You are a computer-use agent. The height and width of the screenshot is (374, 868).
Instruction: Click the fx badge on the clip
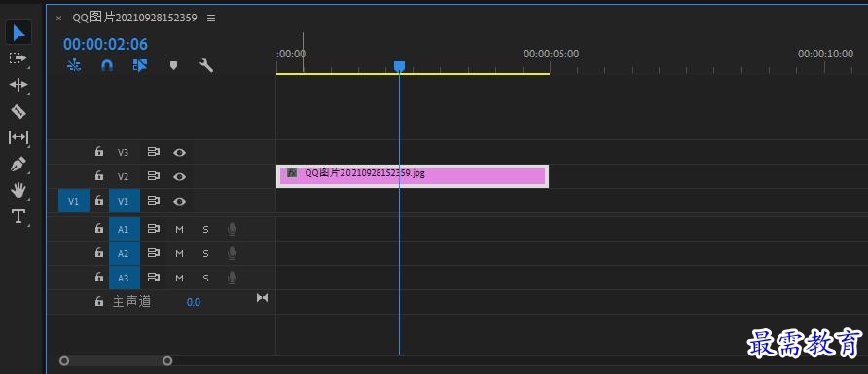click(292, 173)
